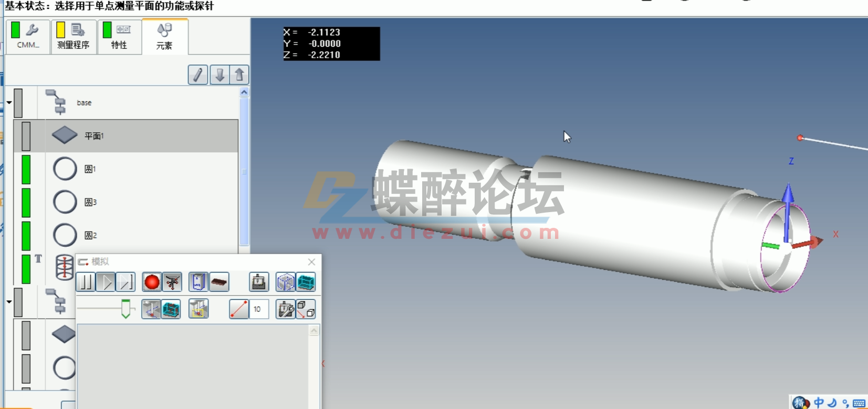Click the green status bar beside 圆2
Image resolution: width=868 pixels, height=409 pixels.
(x=26, y=235)
